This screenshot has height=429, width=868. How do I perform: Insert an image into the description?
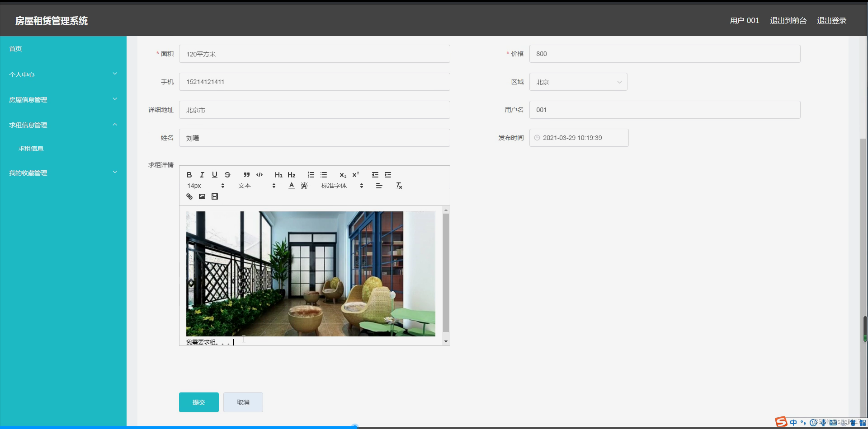pyautogui.click(x=202, y=196)
